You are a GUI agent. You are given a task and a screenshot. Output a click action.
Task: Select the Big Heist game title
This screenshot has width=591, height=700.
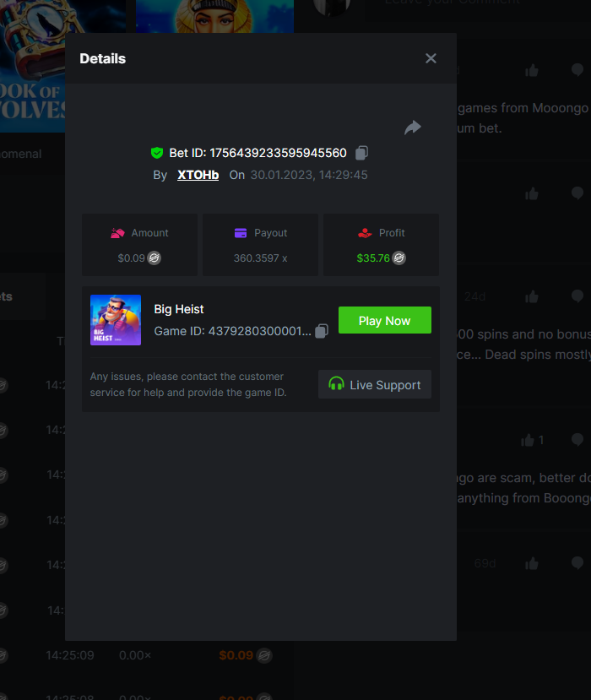click(179, 309)
